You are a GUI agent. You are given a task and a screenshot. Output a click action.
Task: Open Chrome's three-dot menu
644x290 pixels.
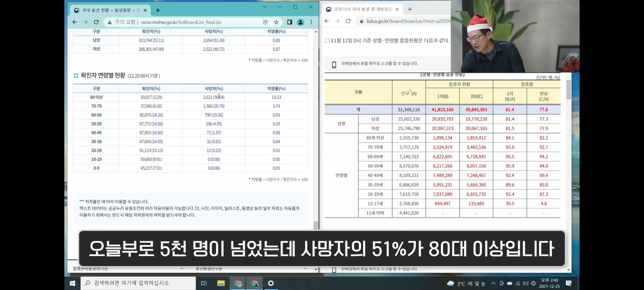[x=311, y=22]
